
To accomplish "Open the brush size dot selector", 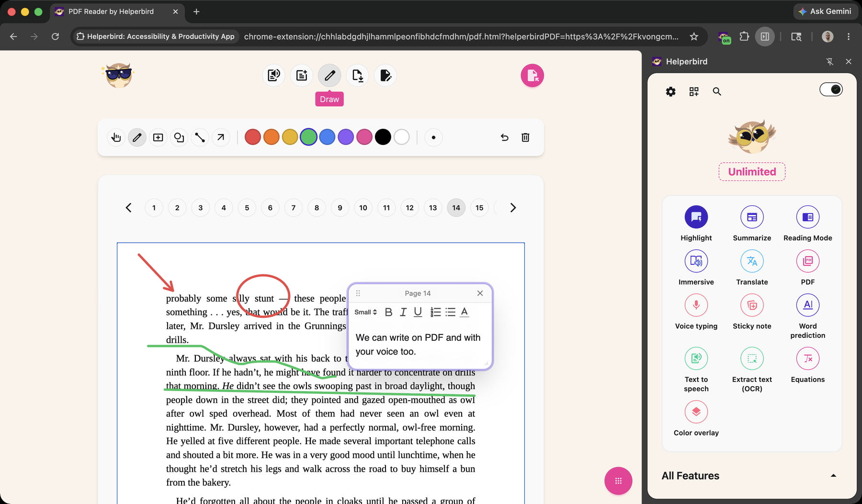I will click(433, 137).
